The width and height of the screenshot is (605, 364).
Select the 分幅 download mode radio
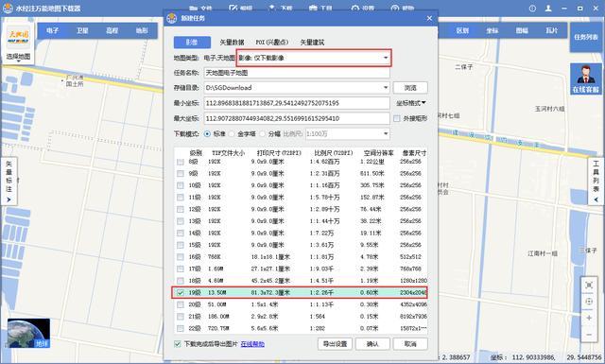coord(263,134)
